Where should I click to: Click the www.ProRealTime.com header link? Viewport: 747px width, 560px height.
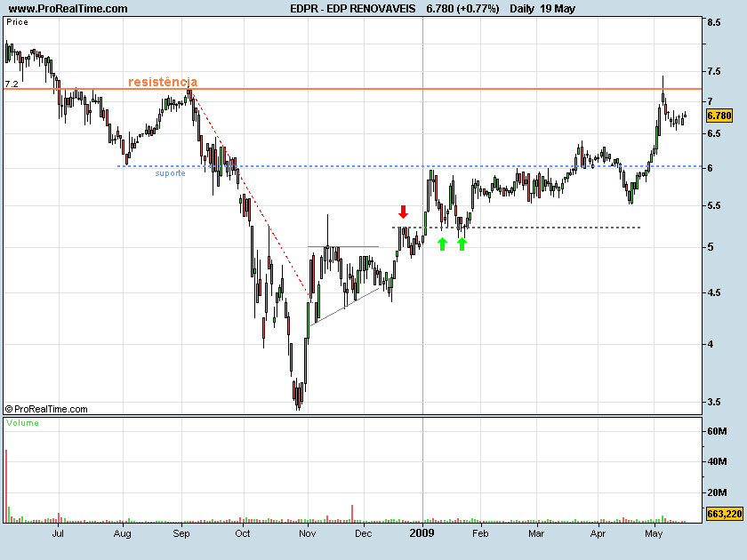[x=68, y=9]
